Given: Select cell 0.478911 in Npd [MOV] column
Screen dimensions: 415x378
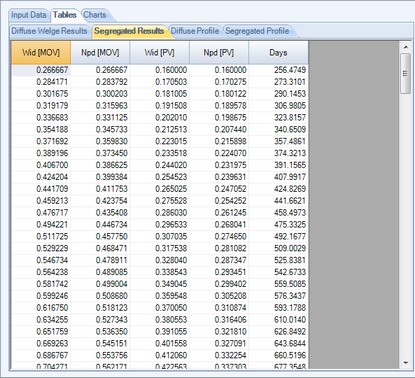Looking at the screenshot, I should 100,260.
